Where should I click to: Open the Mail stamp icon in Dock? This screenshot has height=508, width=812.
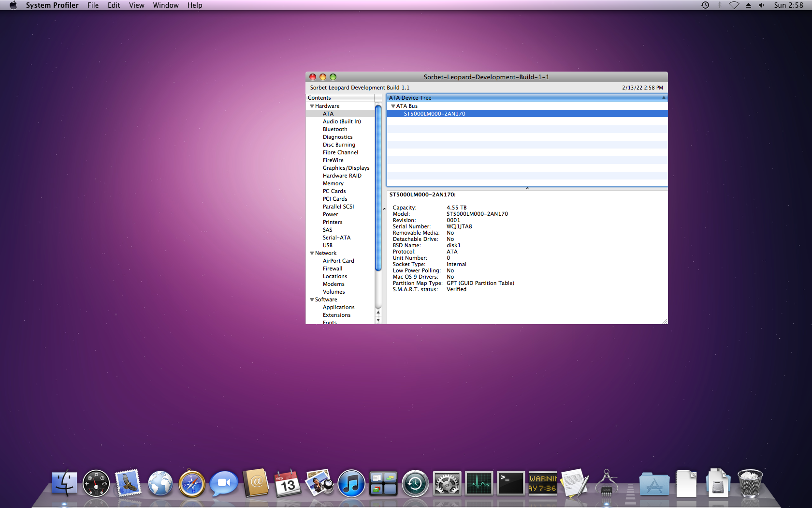[x=128, y=483]
